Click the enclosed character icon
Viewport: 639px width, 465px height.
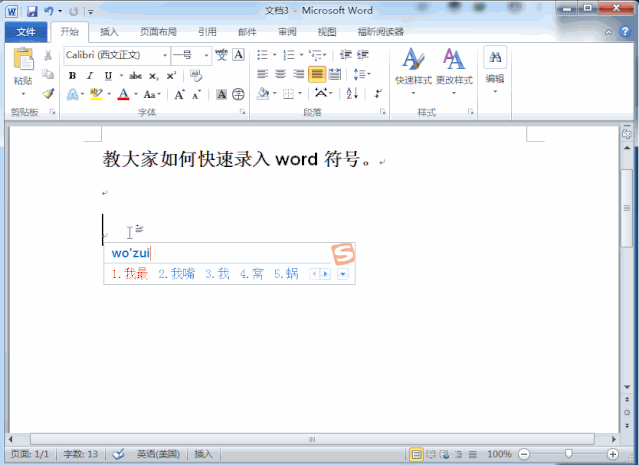pyautogui.click(x=238, y=95)
